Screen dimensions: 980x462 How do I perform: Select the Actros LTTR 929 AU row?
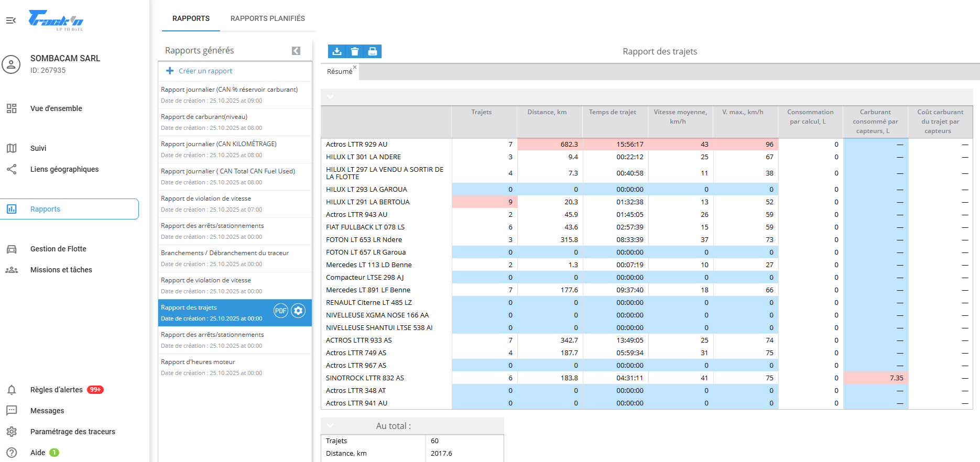coord(356,144)
